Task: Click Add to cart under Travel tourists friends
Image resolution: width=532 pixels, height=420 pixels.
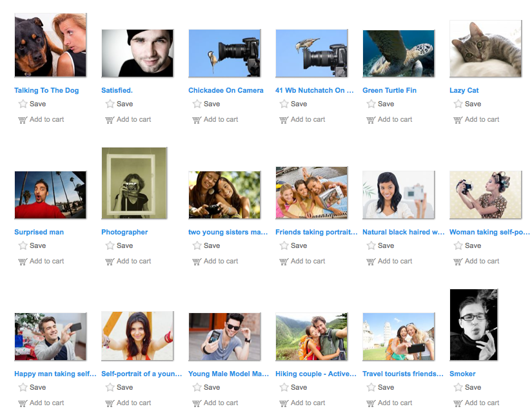Action: [x=395, y=403]
